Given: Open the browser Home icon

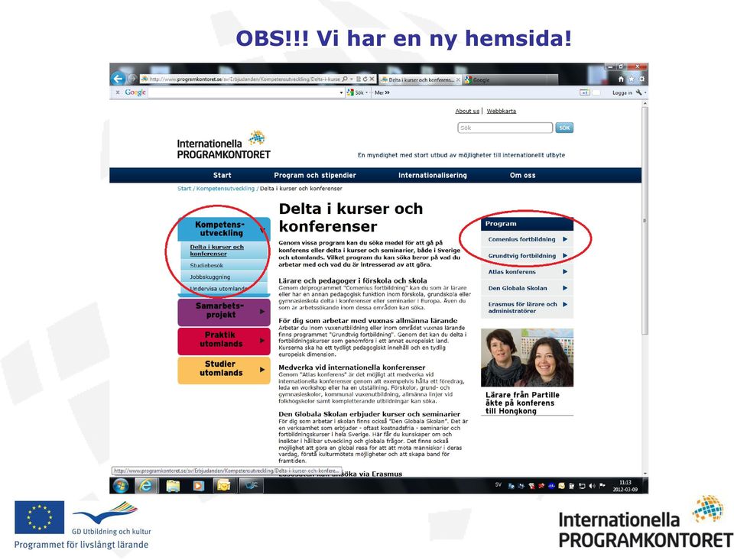Looking at the screenshot, I should pos(621,79).
